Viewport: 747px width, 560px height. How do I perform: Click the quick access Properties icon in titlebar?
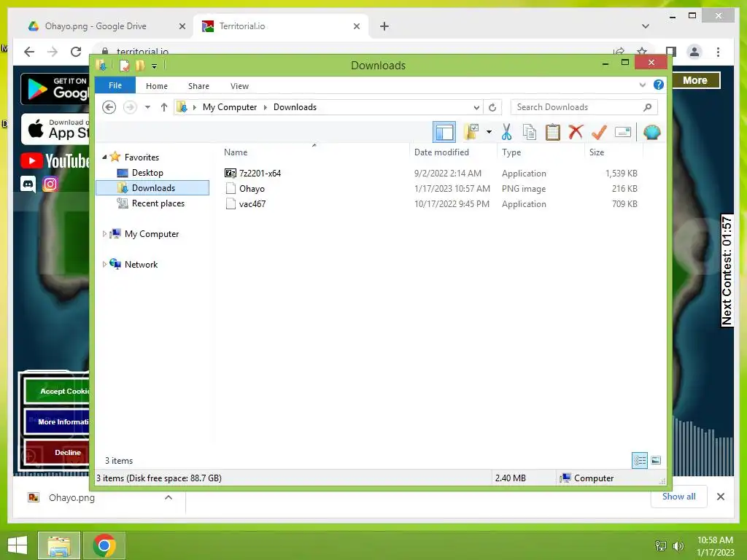tap(125, 65)
